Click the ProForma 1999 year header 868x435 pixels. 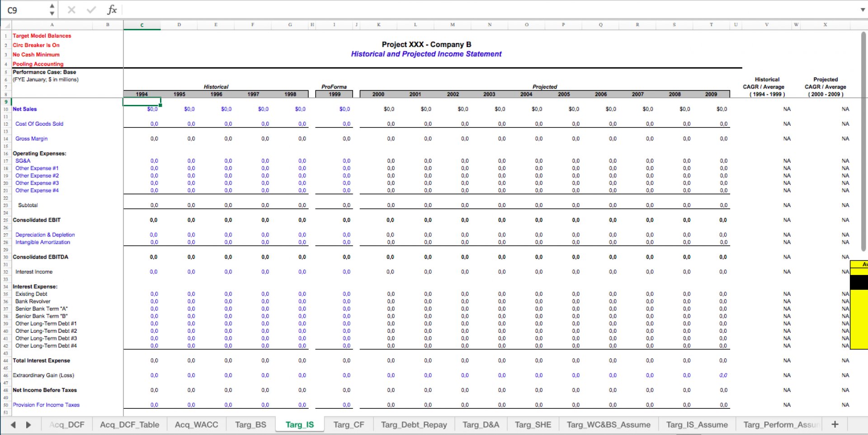pos(335,94)
